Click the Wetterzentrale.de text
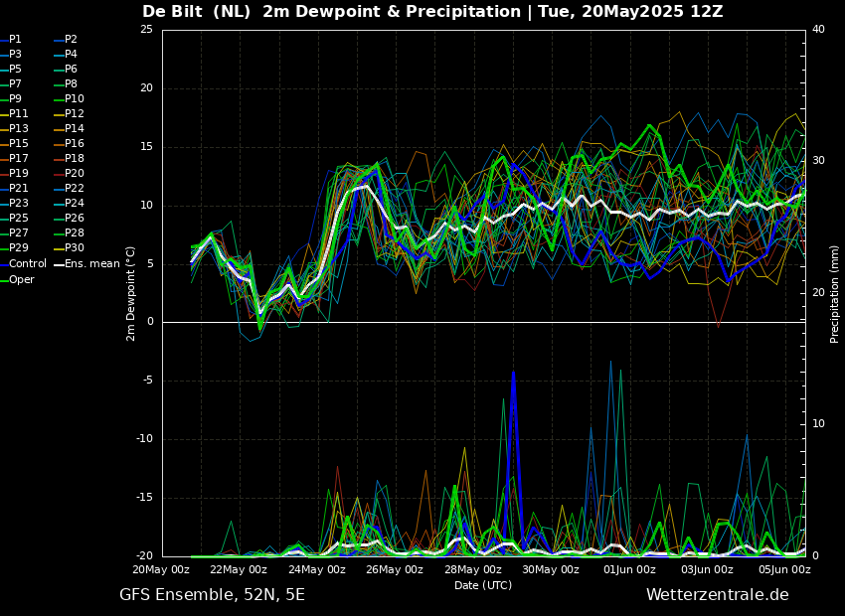The height and width of the screenshot is (616, 845). [717, 595]
